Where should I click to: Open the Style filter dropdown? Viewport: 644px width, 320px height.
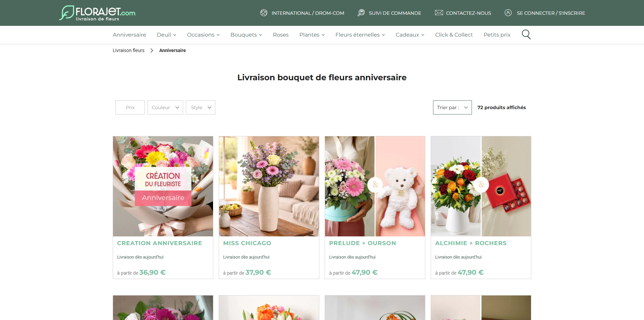pos(201,107)
